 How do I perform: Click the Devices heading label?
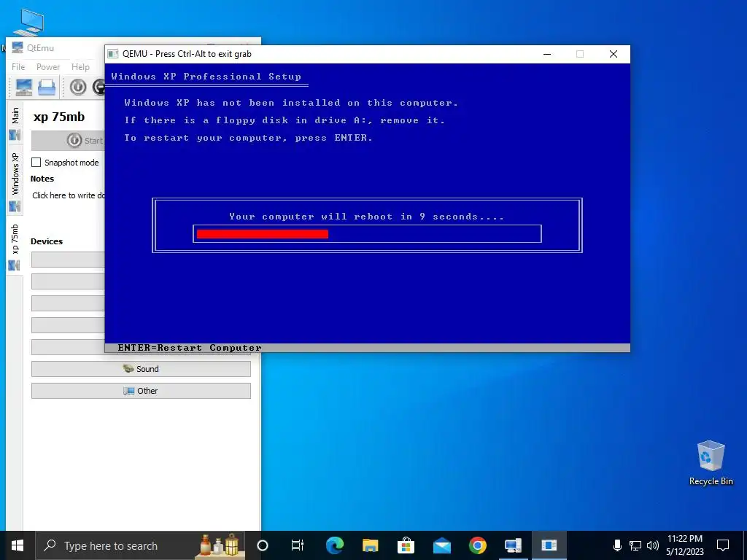click(x=47, y=241)
